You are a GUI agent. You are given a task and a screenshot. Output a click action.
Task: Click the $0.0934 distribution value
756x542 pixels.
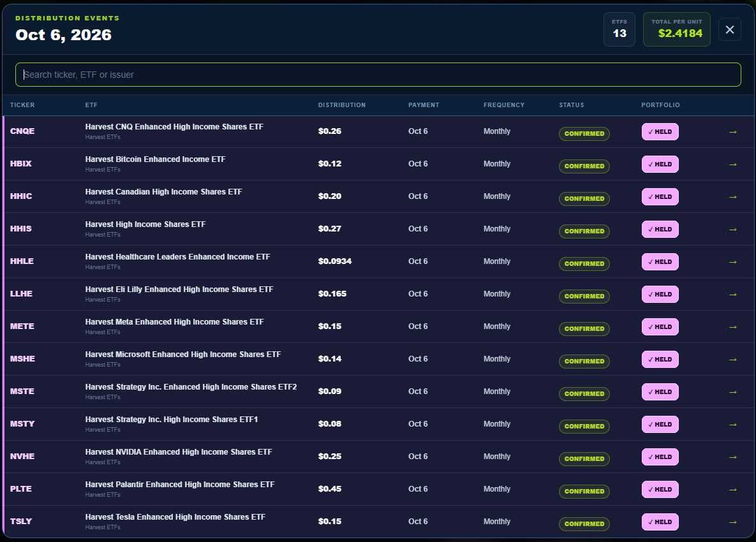point(334,261)
